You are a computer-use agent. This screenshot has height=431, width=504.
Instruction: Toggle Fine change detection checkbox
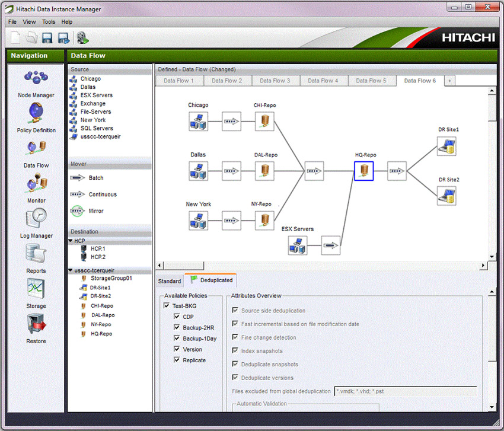[x=235, y=337]
